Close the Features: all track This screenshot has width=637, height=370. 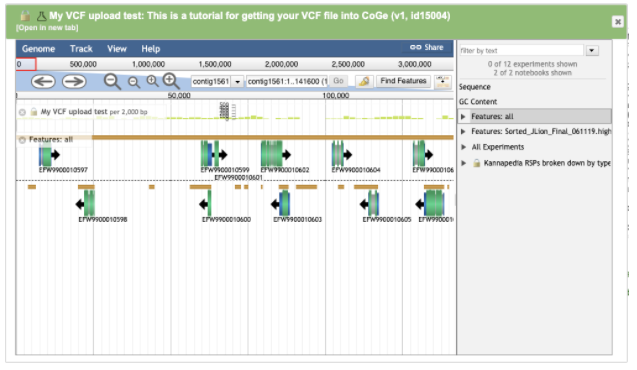pyautogui.click(x=22, y=140)
